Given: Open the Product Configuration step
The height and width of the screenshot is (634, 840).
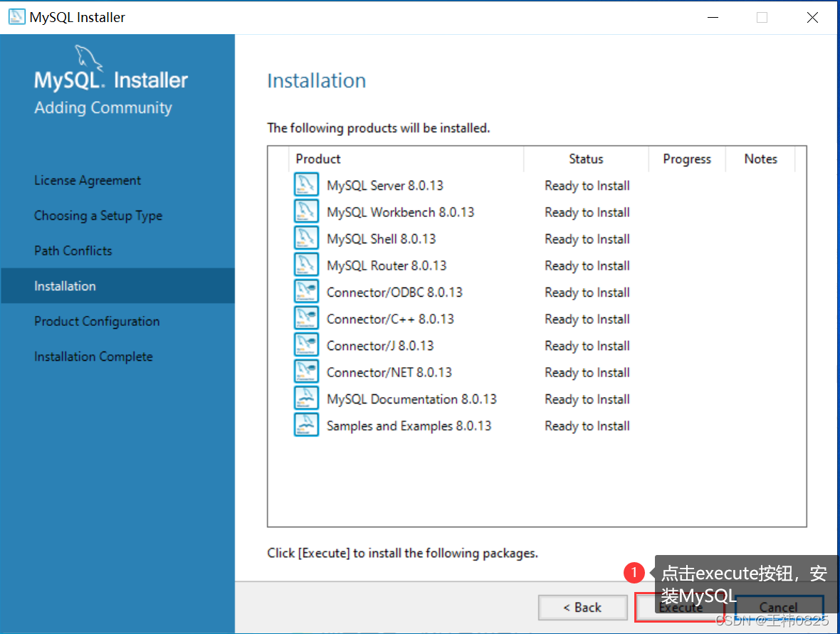Looking at the screenshot, I should click(97, 322).
